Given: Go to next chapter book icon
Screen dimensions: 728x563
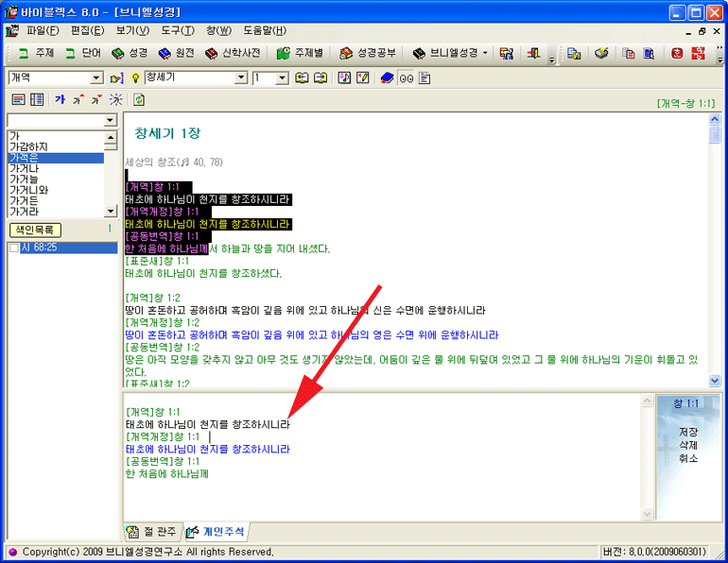Looking at the screenshot, I should 321,77.
